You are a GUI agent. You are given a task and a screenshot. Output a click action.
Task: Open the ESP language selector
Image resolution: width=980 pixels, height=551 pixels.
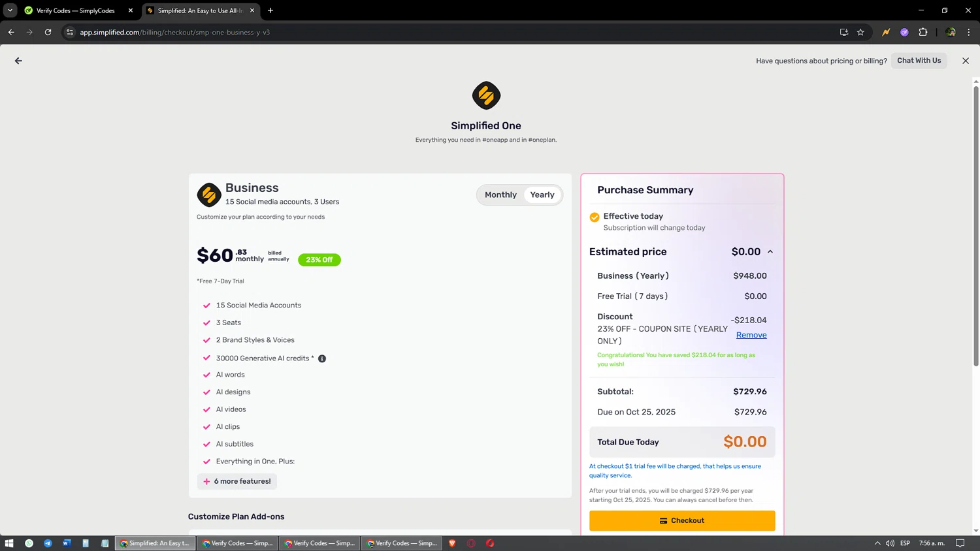tap(905, 543)
